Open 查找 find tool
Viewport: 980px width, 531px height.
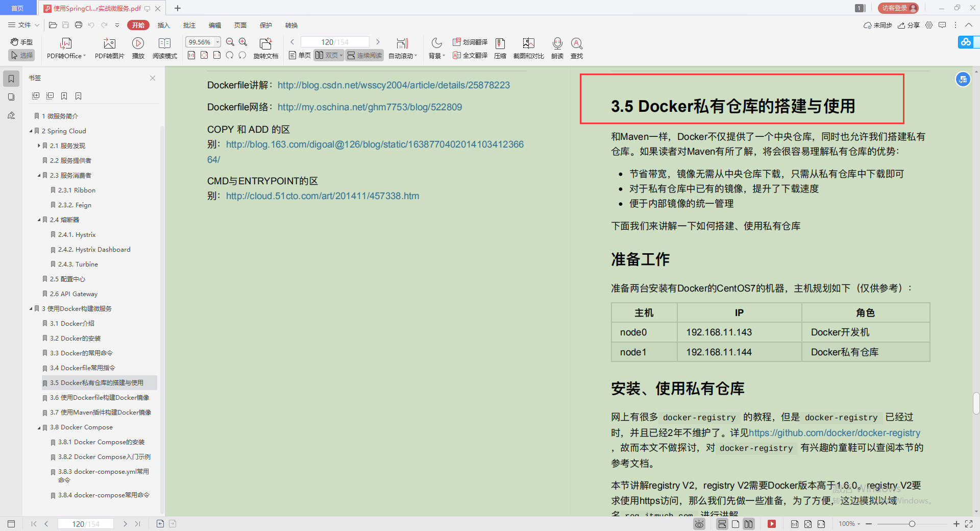[577, 49]
